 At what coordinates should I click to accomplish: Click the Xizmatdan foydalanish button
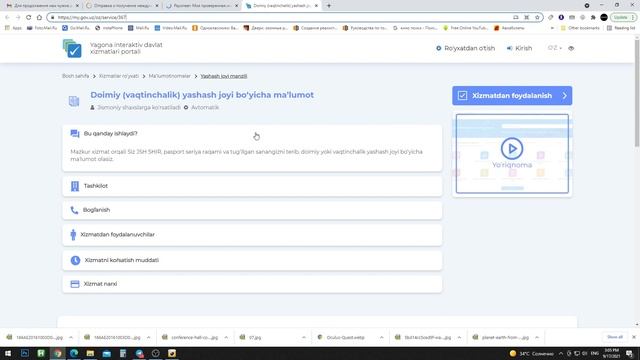click(512, 96)
